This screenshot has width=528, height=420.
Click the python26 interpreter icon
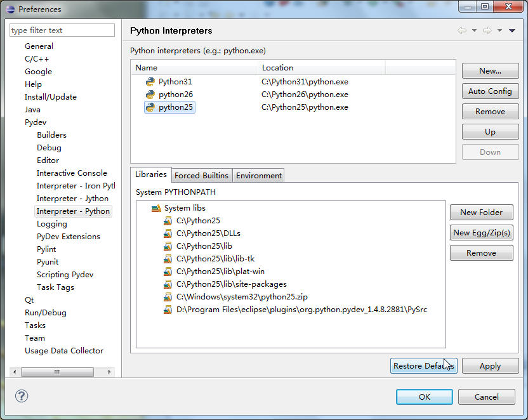click(150, 95)
